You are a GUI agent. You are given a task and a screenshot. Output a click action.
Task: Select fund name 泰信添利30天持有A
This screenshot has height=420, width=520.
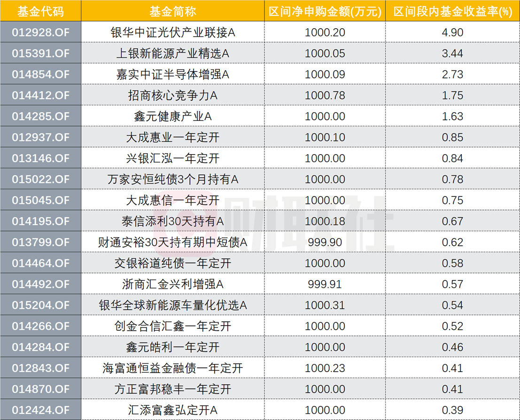click(x=173, y=221)
